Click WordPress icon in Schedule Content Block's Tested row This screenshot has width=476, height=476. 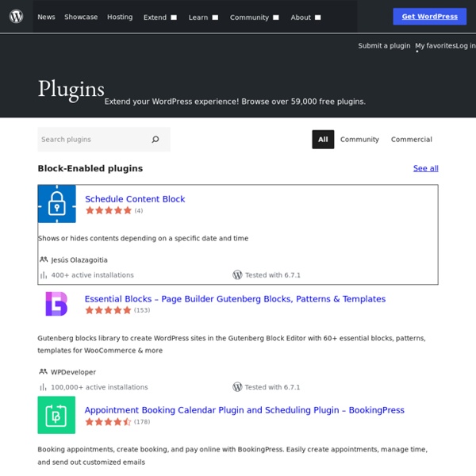(x=237, y=274)
